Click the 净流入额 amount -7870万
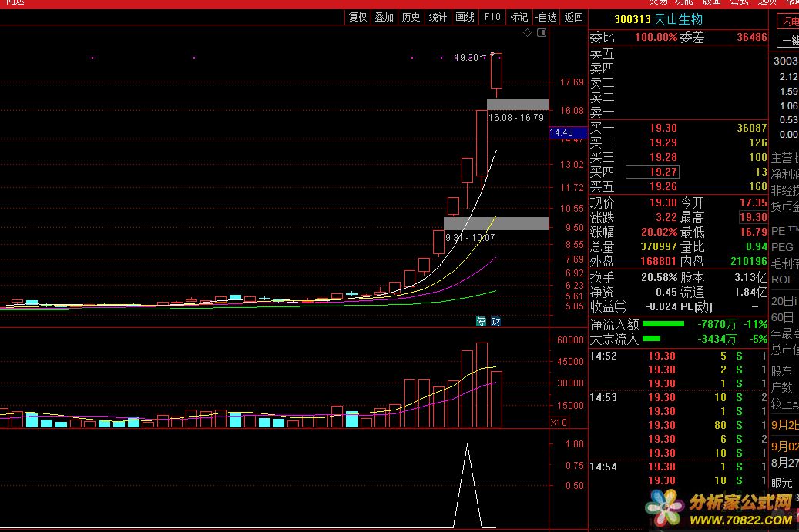Image resolution: width=799 pixels, height=532 pixels. click(x=717, y=324)
